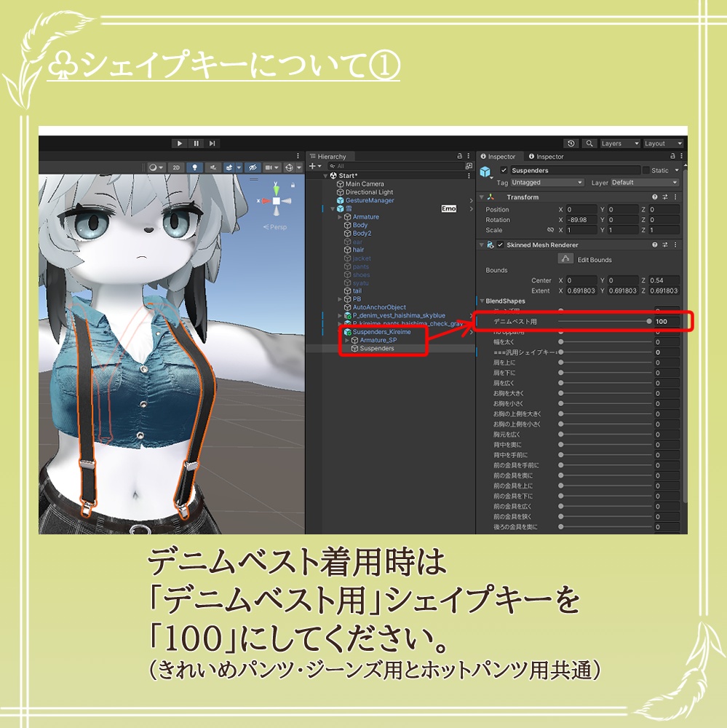
Task: Toggle scene lighting bulb icon
Action: 194,167
